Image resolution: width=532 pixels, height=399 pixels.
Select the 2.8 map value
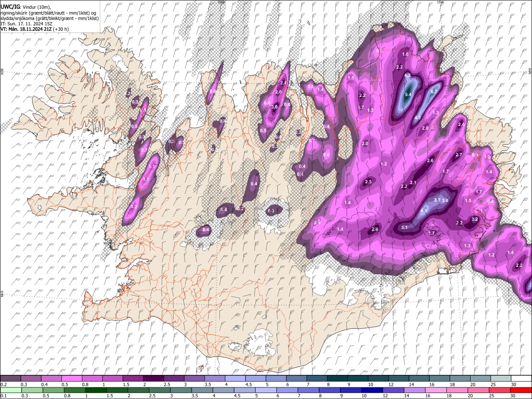point(375,229)
